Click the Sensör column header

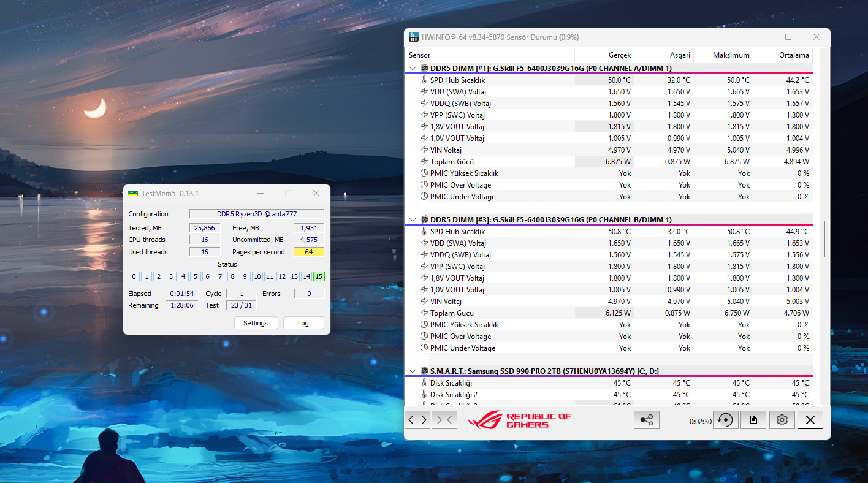tap(489, 55)
